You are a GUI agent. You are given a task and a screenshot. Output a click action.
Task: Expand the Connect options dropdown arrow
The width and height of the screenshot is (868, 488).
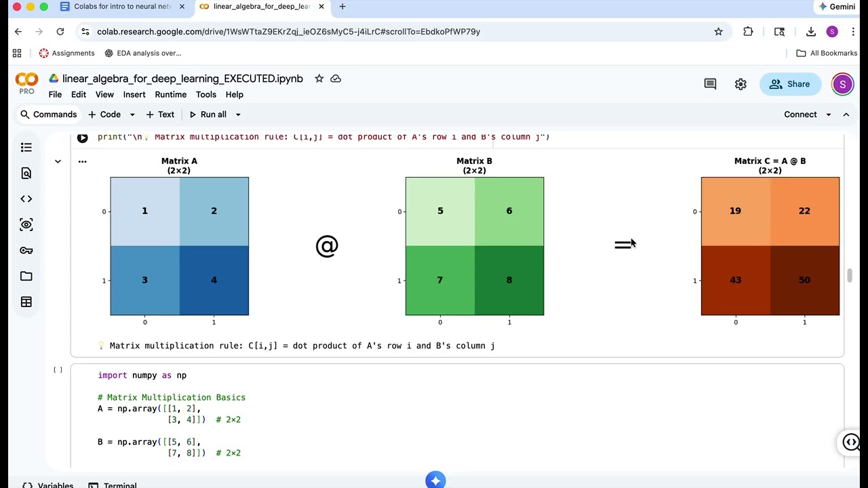(x=828, y=115)
